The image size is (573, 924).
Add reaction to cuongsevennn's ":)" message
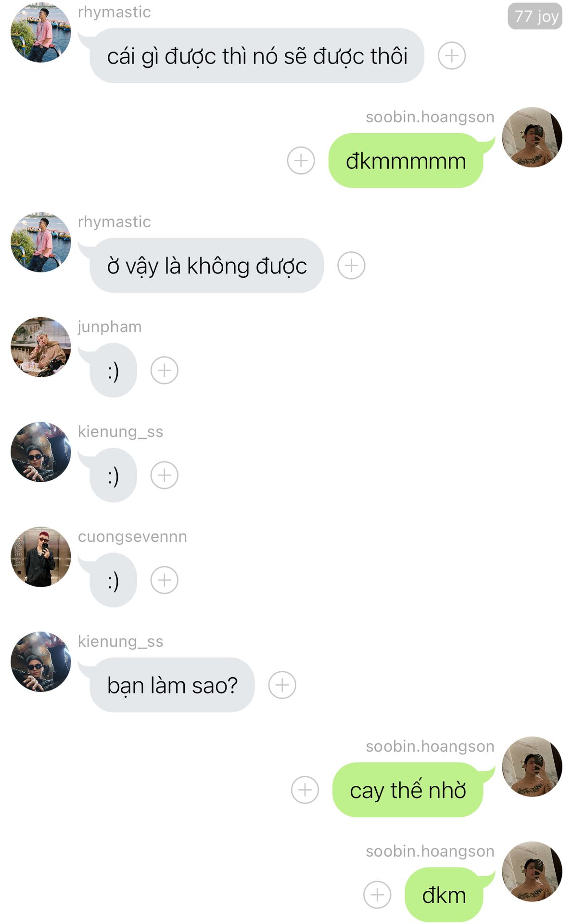click(165, 580)
